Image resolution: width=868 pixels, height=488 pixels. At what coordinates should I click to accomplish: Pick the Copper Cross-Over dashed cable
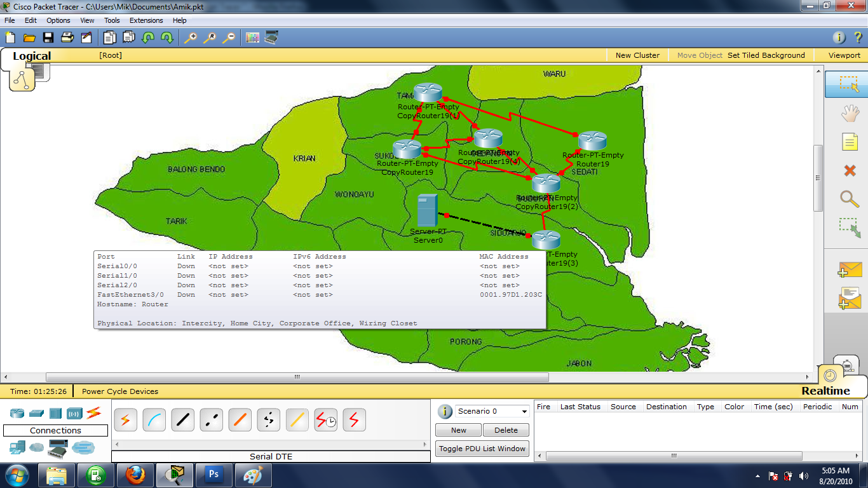tap(211, 420)
